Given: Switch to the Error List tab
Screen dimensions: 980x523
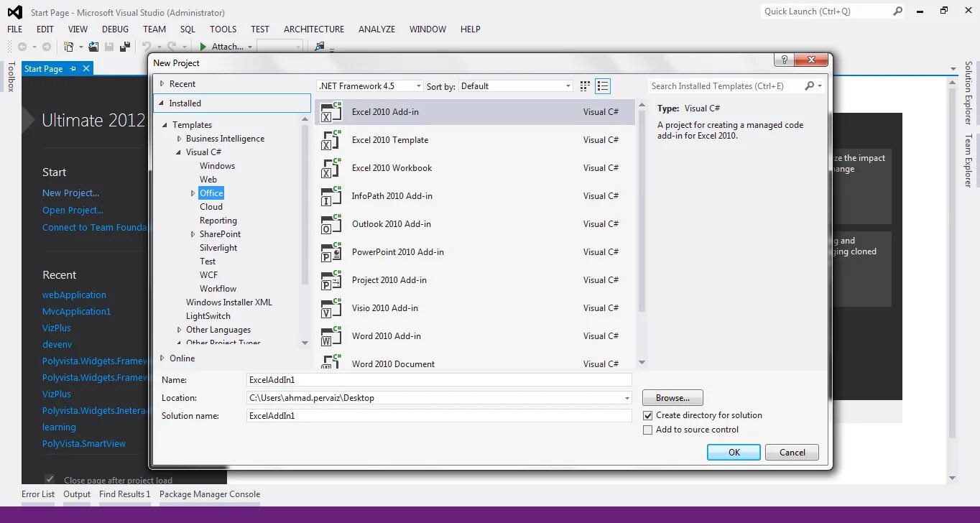Looking at the screenshot, I should [38, 494].
